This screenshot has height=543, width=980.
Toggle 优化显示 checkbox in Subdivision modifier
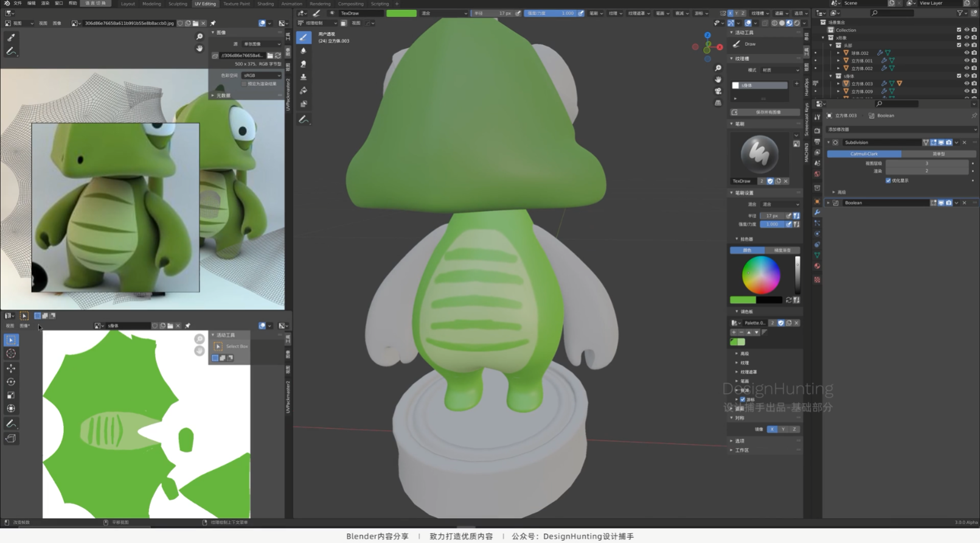(x=888, y=180)
